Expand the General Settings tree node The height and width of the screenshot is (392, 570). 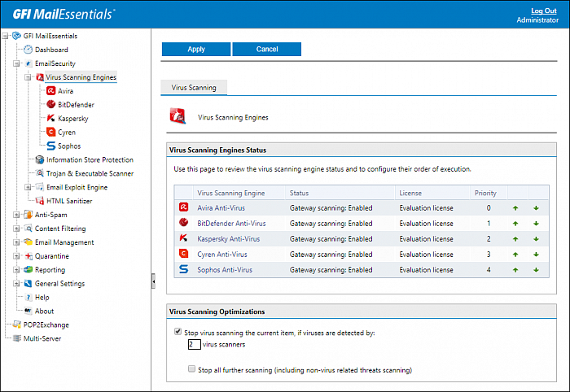[x=16, y=284]
